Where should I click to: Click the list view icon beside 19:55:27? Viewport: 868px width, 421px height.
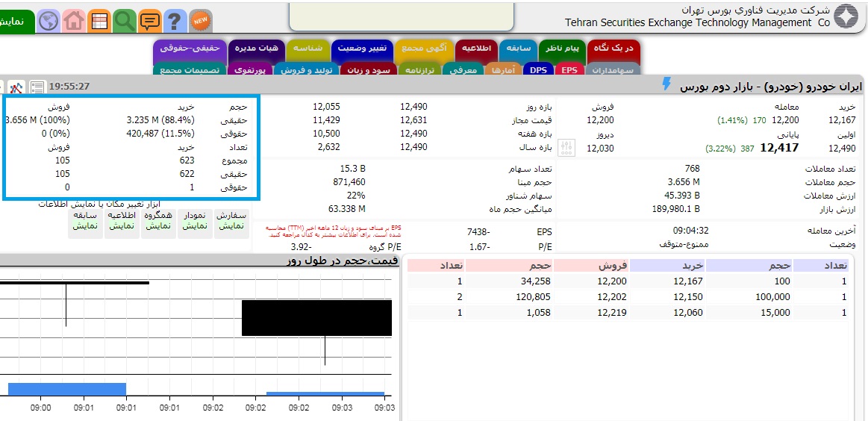(x=37, y=87)
